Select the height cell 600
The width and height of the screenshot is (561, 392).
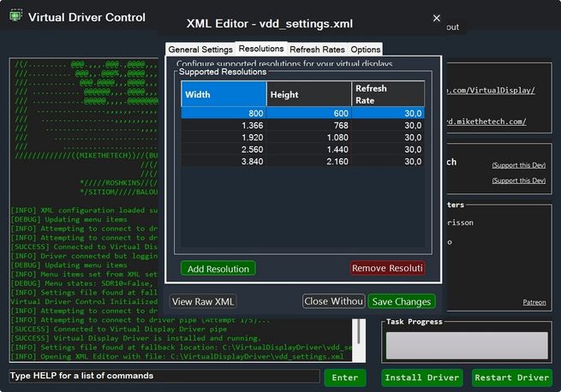[x=309, y=113]
